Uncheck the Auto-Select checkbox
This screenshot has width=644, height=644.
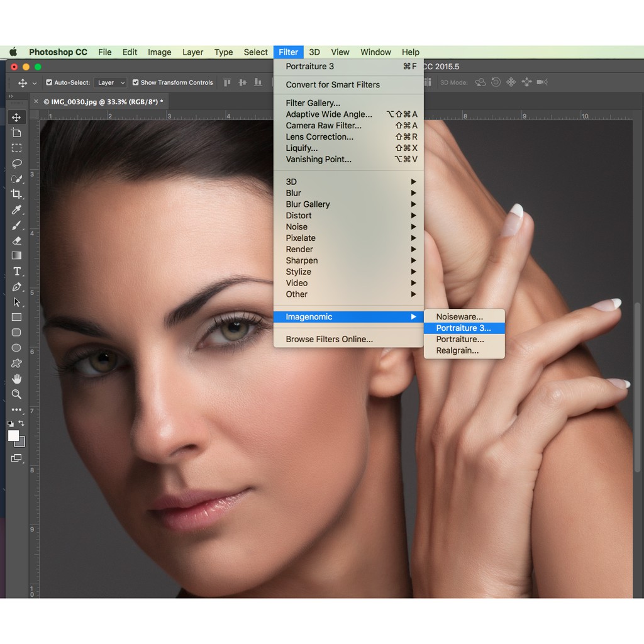click(x=49, y=82)
